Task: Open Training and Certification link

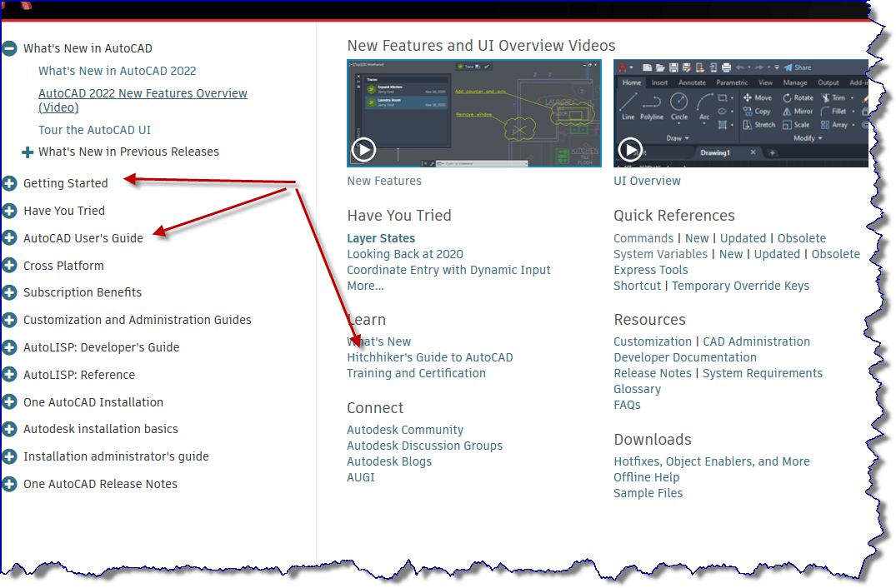Action: [x=416, y=373]
